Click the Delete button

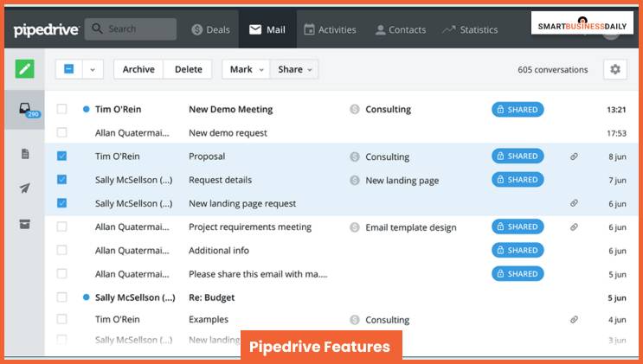[x=188, y=69]
